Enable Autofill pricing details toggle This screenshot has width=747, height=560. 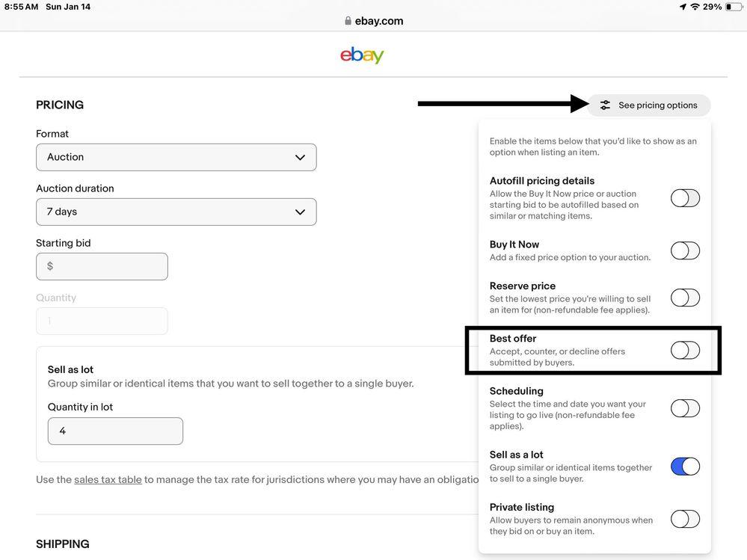(685, 198)
